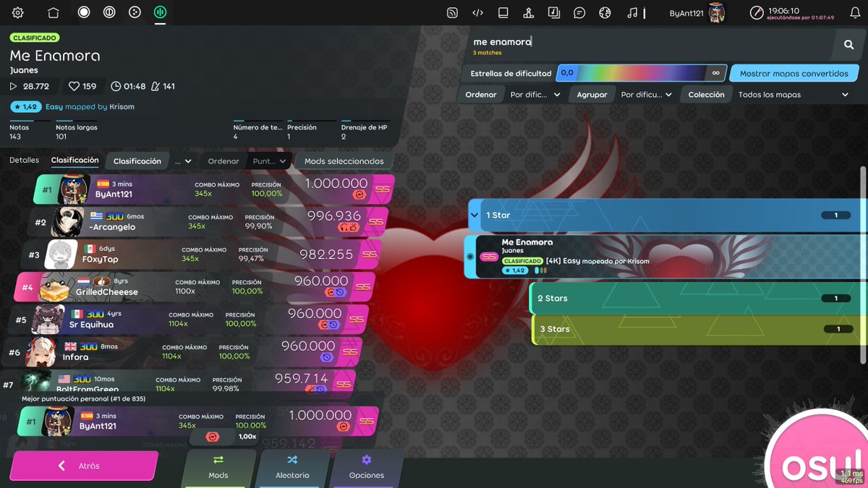868x488 pixels.
Task: Expand the 3 Stars group
Action: tap(699, 329)
